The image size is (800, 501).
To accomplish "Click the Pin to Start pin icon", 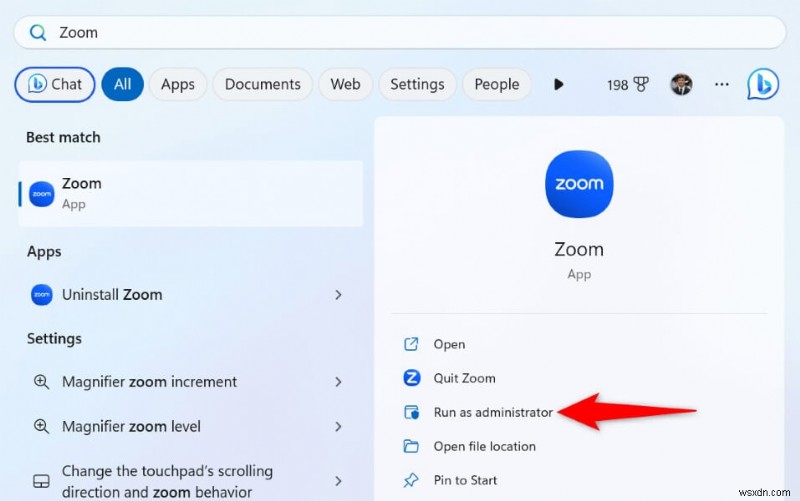I will click(411, 480).
